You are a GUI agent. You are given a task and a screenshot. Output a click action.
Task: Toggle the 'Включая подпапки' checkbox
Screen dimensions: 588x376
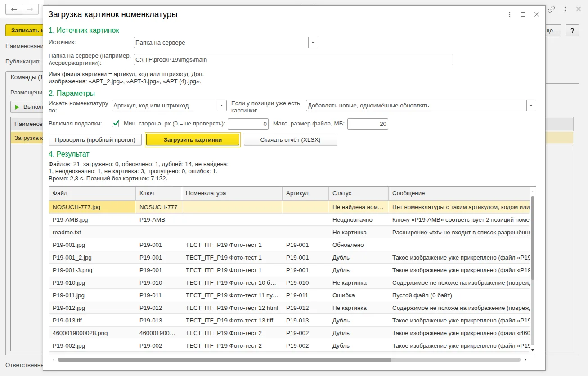coord(116,123)
